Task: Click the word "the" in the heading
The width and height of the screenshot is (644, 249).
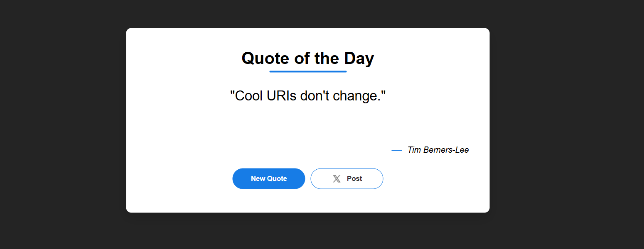Action: click(328, 59)
